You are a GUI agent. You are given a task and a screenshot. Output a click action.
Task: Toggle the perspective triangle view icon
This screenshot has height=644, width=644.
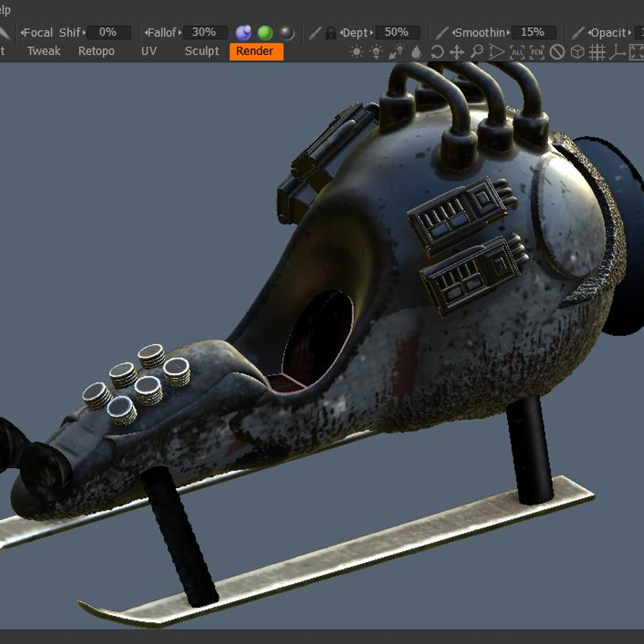click(x=497, y=52)
